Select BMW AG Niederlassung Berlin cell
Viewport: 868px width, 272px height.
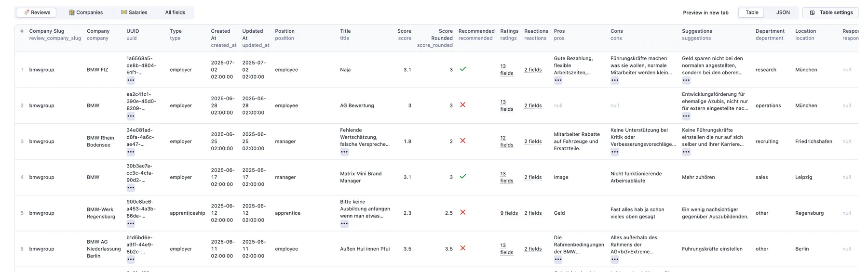[x=104, y=249]
